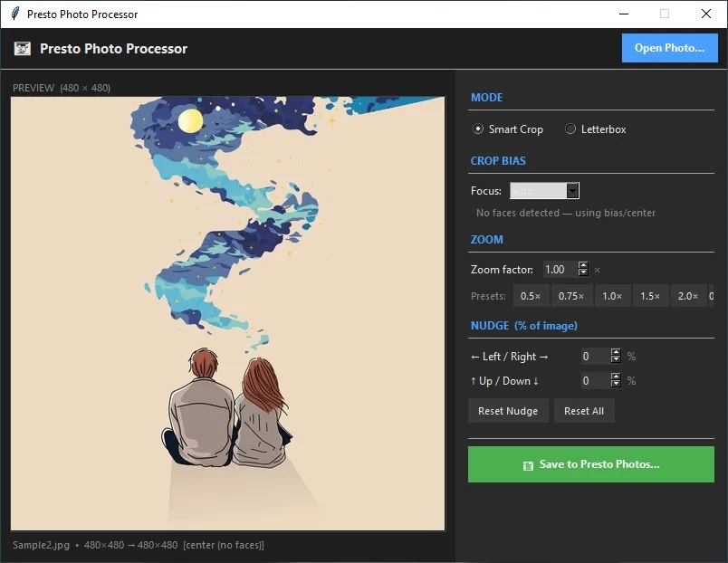Minimize the Presto Photo Processor window
728x563 pixels.
(x=624, y=14)
